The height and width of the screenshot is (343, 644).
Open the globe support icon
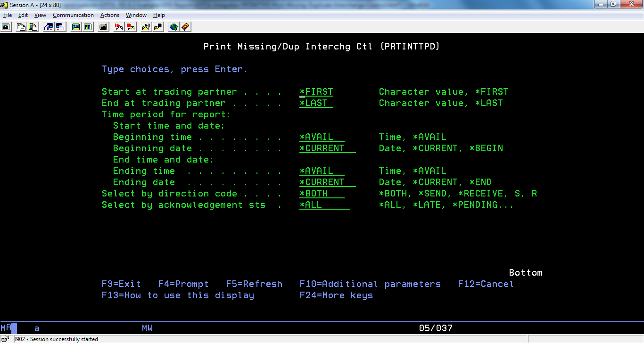point(173,27)
